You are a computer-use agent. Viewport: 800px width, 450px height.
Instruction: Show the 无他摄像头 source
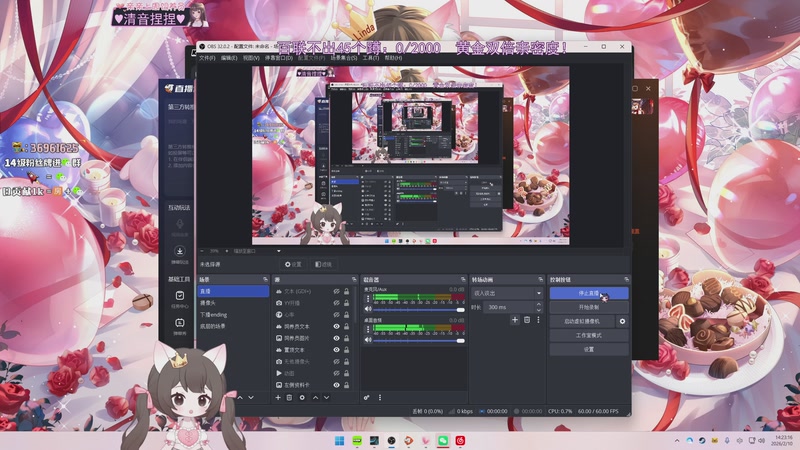336,362
